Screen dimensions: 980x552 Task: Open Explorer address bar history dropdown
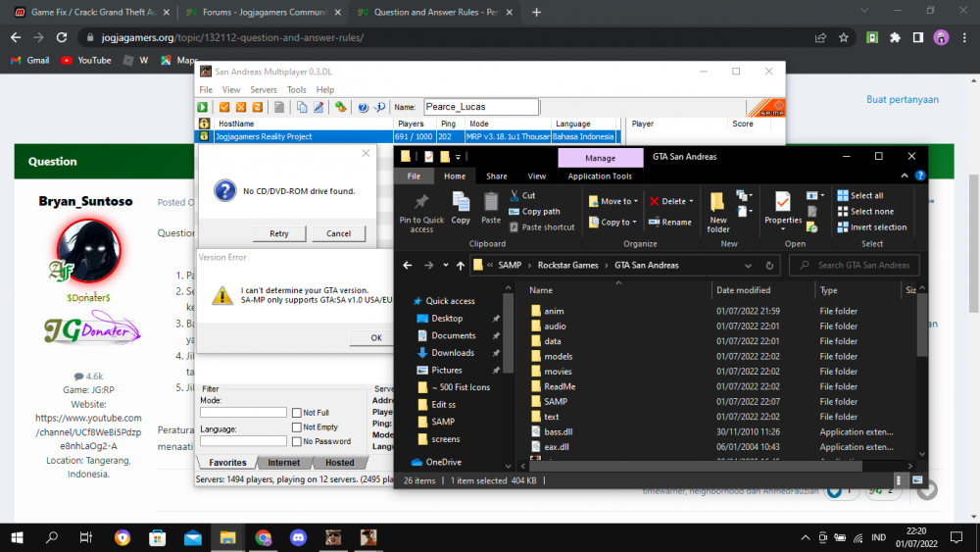pyautogui.click(x=748, y=265)
